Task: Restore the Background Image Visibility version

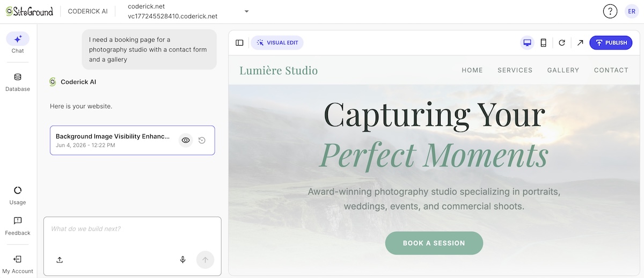Action: pyautogui.click(x=202, y=140)
